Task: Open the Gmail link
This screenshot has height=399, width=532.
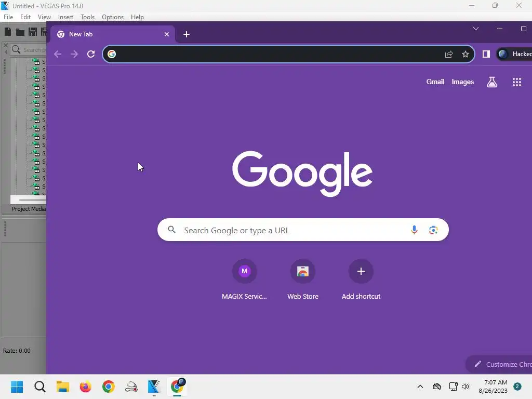Action: [x=435, y=82]
